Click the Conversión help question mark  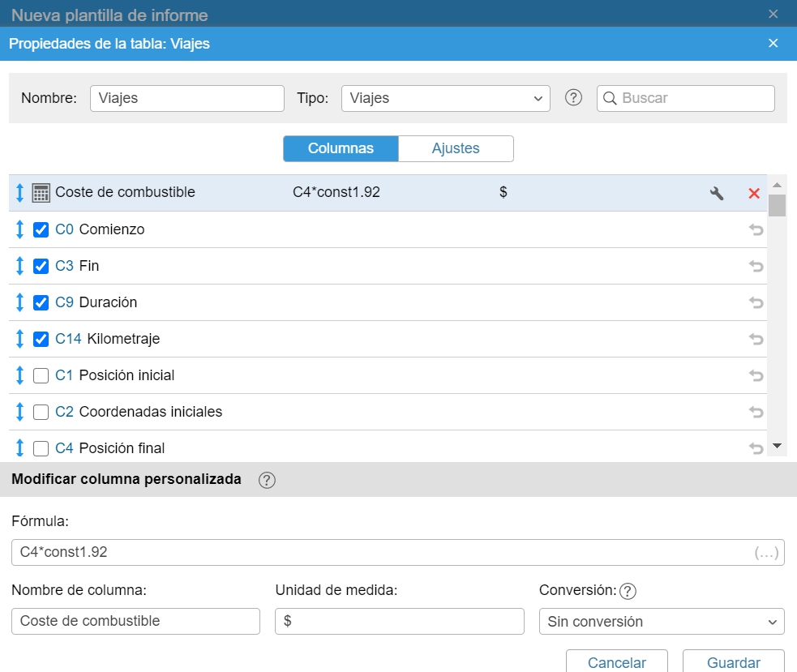pos(628,591)
